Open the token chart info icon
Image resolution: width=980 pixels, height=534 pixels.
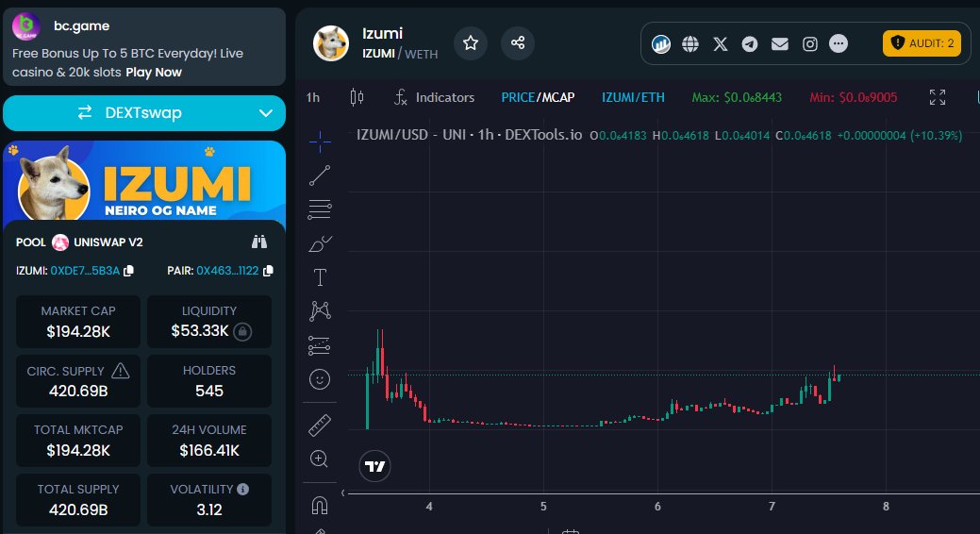click(x=660, y=43)
